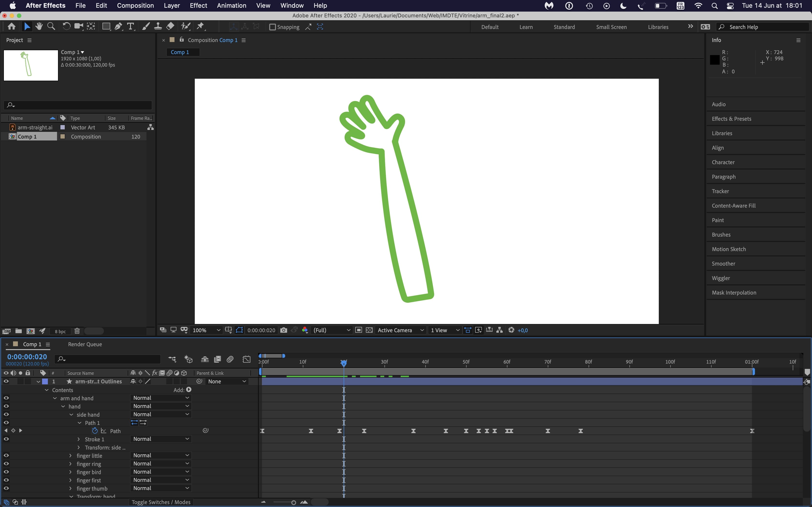
Task: Hide the finger little group
Action: pos(6,455)
